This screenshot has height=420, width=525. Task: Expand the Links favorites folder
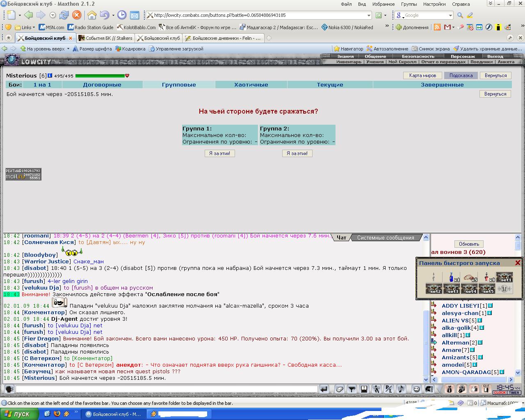(25, 27)
